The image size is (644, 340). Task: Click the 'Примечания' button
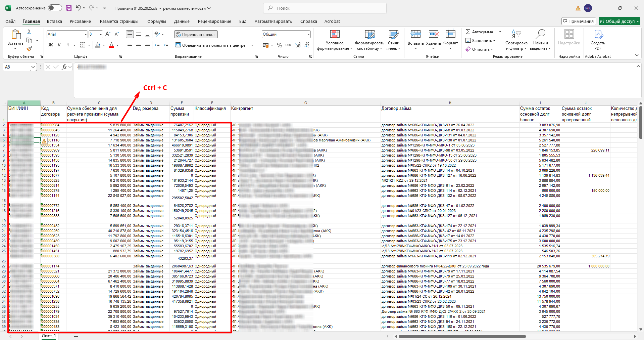(x=579, y=21)
